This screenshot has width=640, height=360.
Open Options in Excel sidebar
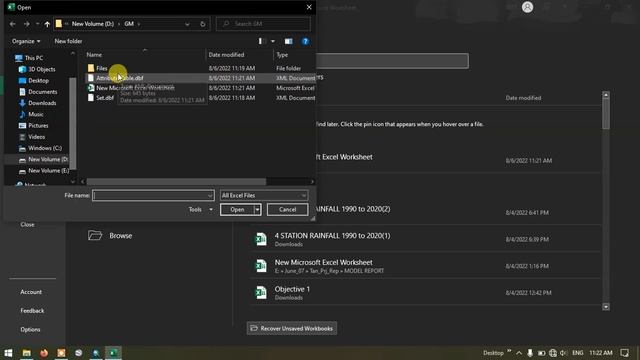pos(30,329)
